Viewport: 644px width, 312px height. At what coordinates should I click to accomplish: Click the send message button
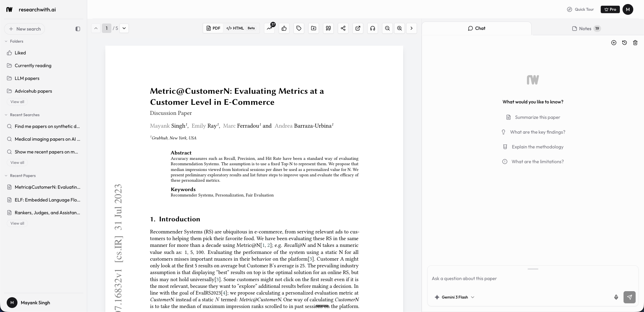[630, 297]
